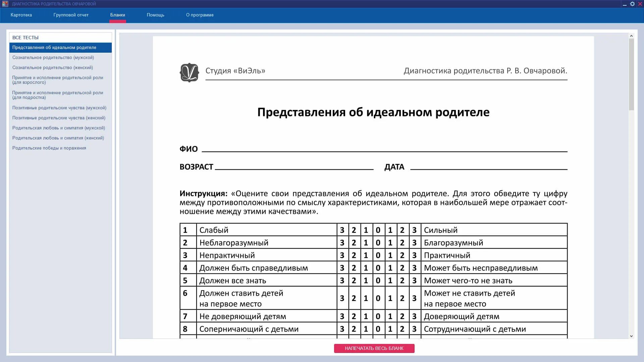Choose Позитивные родительские чувства (мужской)
644x362 pixels.
click(59, 108)
